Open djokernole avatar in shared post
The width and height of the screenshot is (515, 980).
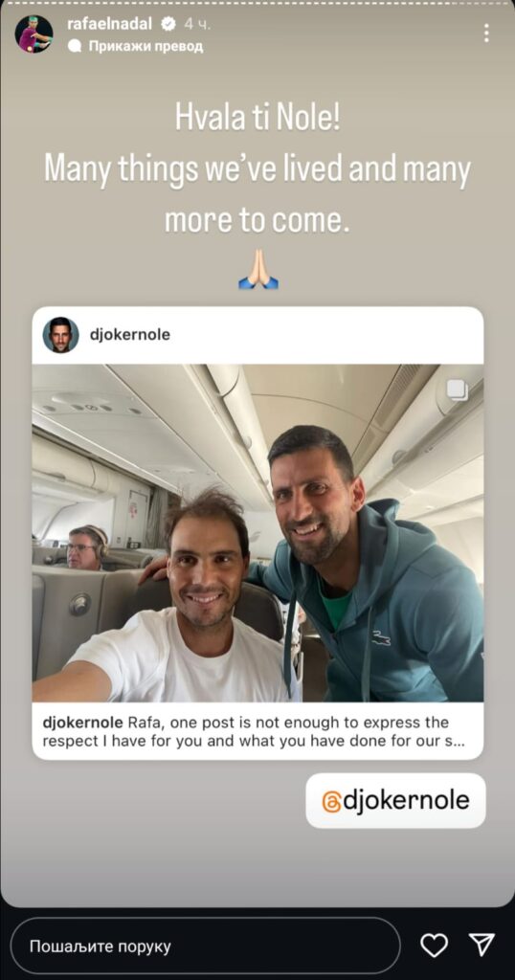pos(60,335)
